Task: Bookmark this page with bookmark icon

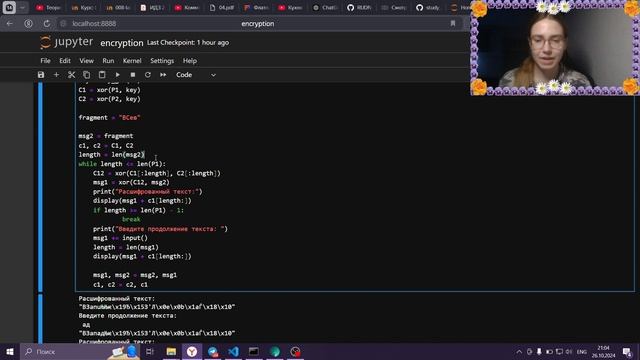Action: point(453,24)
